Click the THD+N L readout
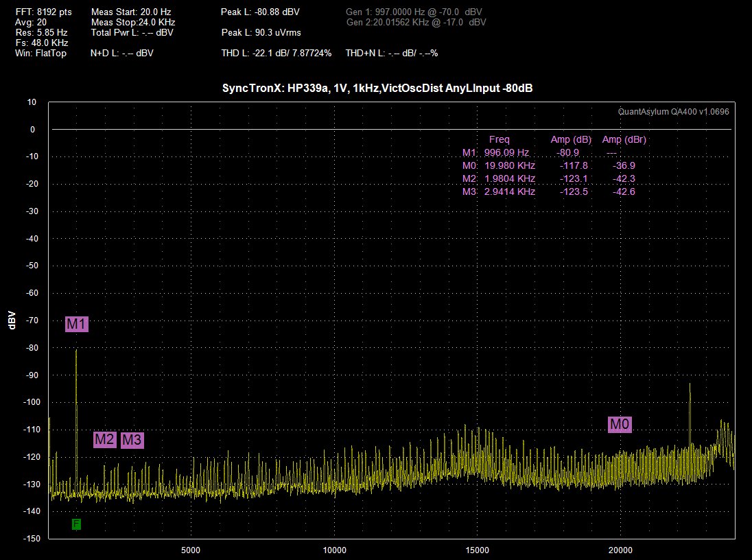 (x=392, y=54)
